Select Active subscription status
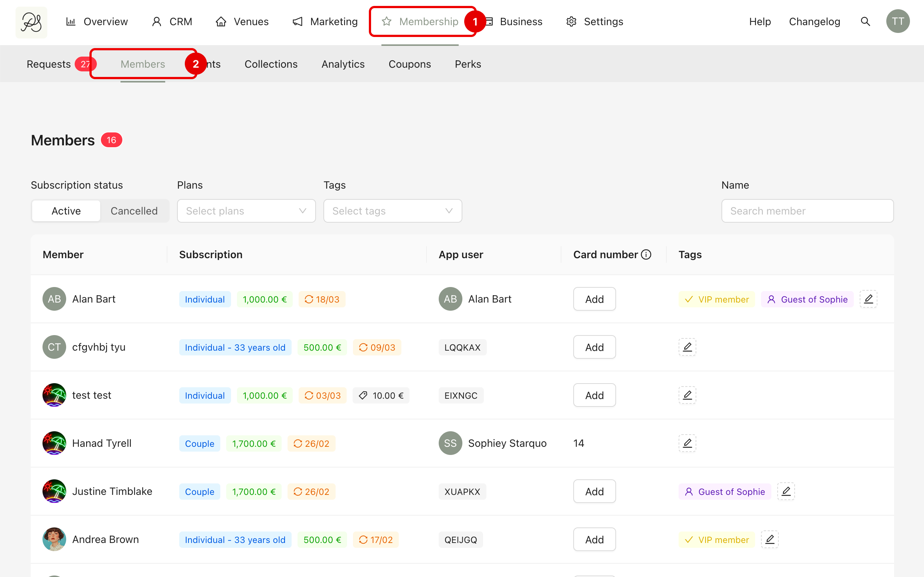The height and width of the screenshot is (577, 924). pos(66,211)
